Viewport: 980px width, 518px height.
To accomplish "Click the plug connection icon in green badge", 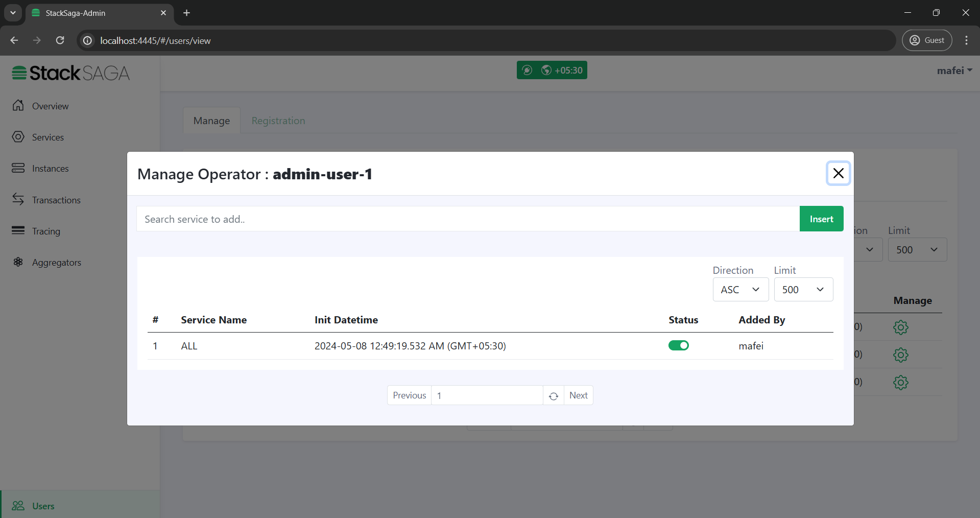I will point(528,70).
